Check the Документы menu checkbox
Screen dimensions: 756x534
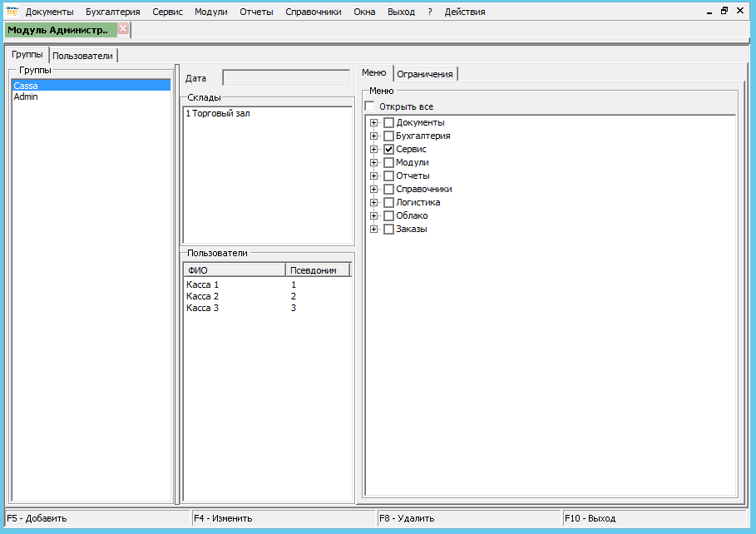point(388,122)
